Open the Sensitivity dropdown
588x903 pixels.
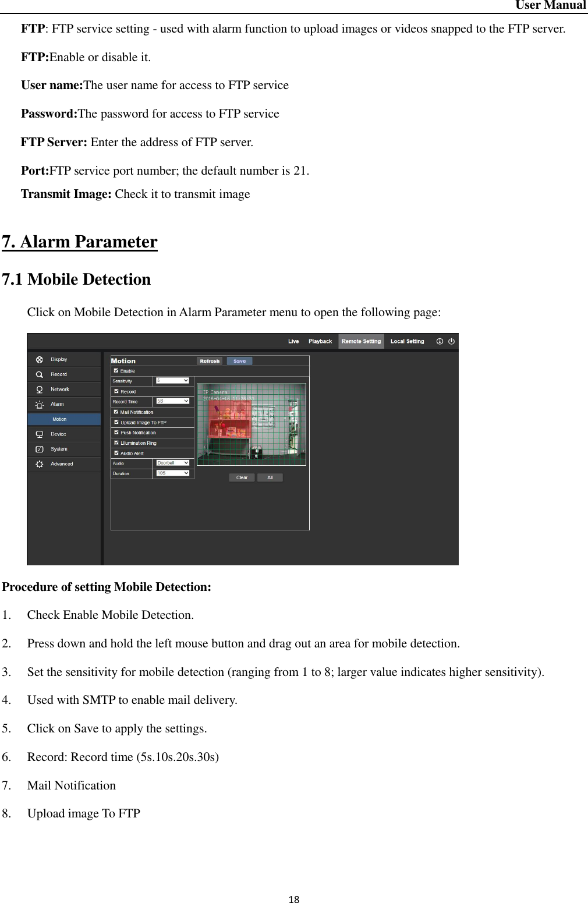click(x=172, y=381)
